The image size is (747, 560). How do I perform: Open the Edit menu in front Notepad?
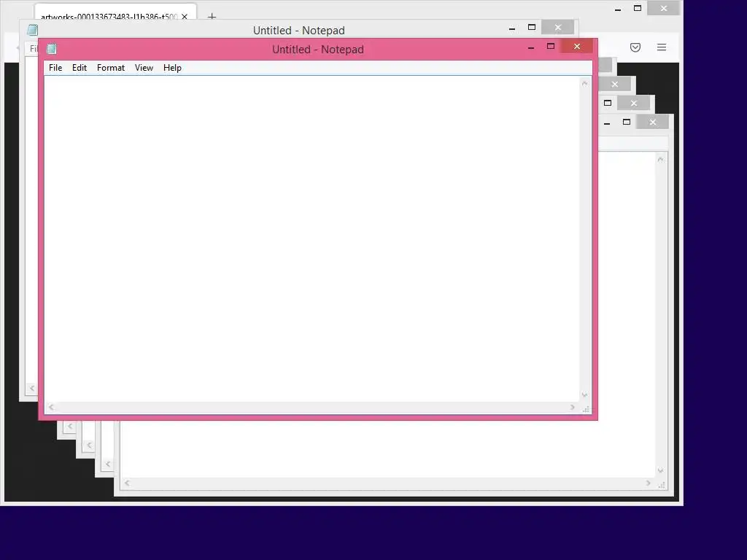click(x=79, y=68)
